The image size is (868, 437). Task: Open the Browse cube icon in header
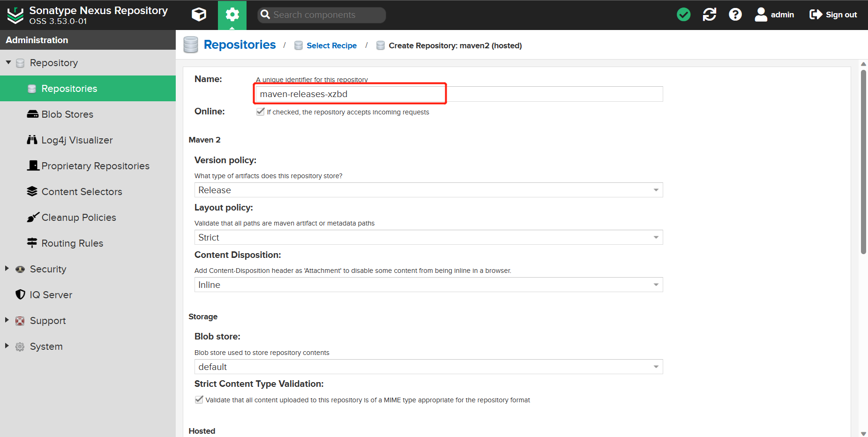[199, 15]
